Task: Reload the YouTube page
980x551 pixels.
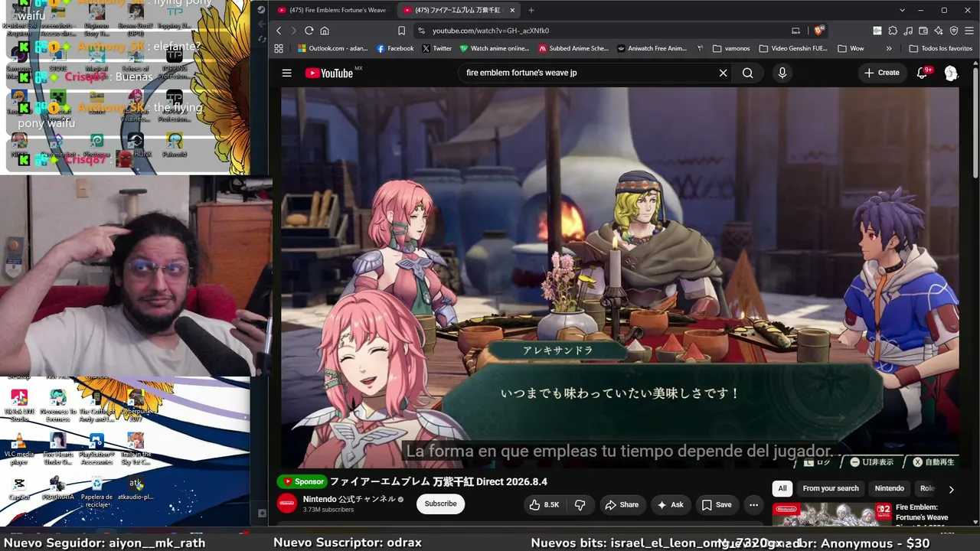Action: click(309, 31)
